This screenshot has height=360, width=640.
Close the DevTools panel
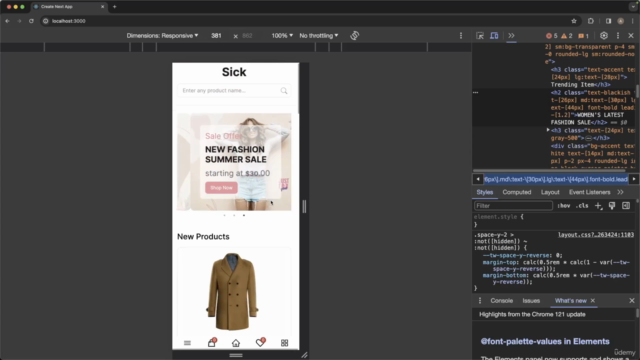(x=631, y=36)
